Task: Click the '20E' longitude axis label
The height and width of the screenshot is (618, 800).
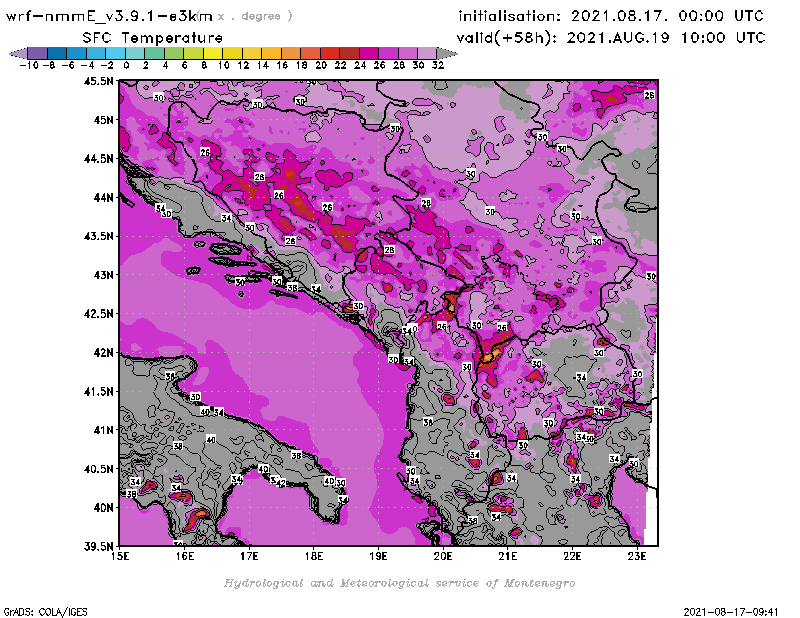Action: [x=443, y=556]
